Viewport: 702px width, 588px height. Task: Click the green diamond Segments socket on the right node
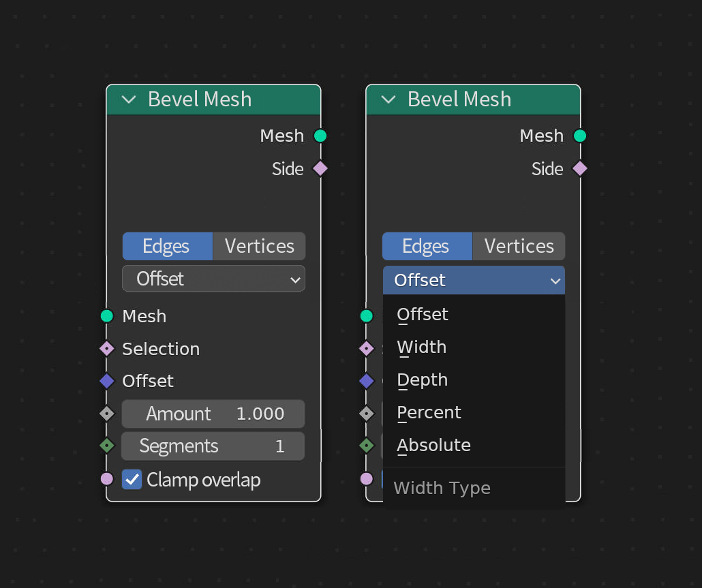[x=367, y=446]
